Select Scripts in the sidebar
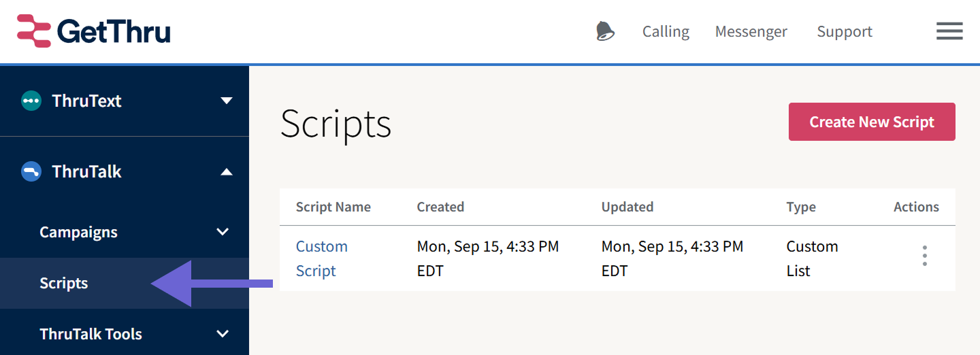The height and width of the screenshot is (355, 980). [x=125, y=283]
